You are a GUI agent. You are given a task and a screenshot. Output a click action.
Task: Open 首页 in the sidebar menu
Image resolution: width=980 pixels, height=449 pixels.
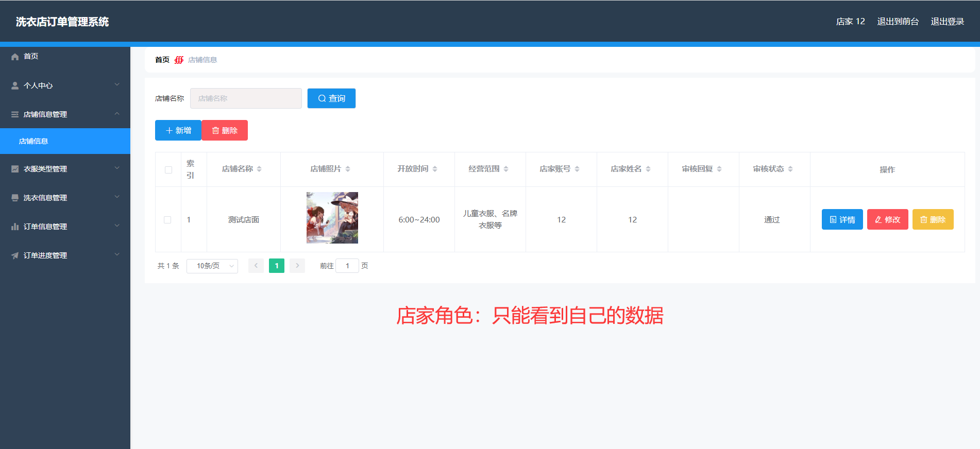65,57
